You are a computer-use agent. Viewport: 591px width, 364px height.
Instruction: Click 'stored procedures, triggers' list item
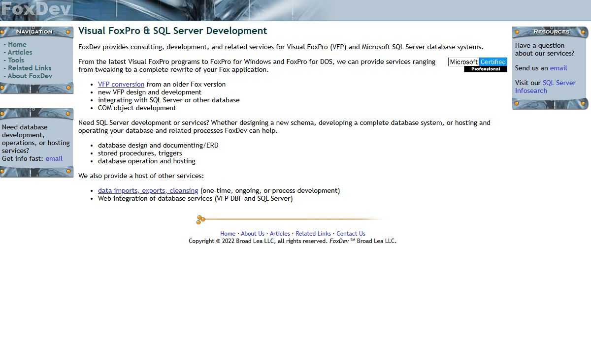[x=140, y=153]
